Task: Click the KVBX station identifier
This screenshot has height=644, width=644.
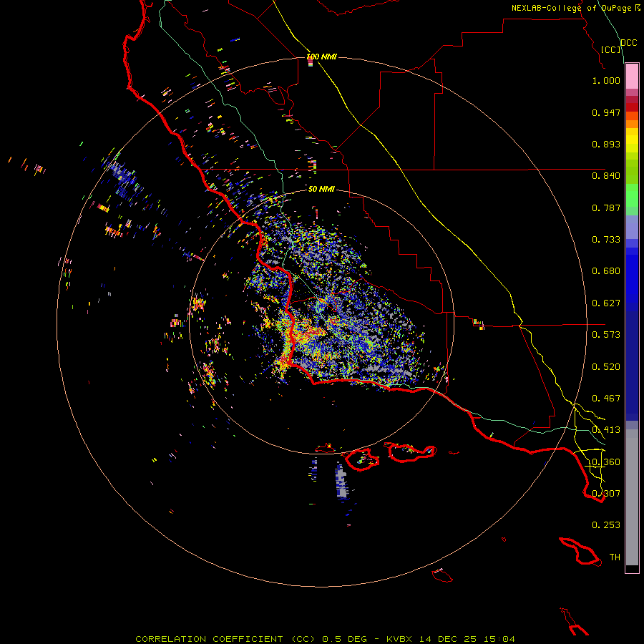Action: point(399,639)
